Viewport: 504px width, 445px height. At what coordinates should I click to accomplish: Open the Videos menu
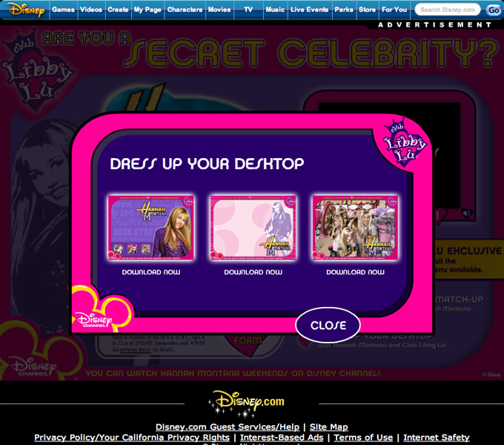click(x=91, y=10)
